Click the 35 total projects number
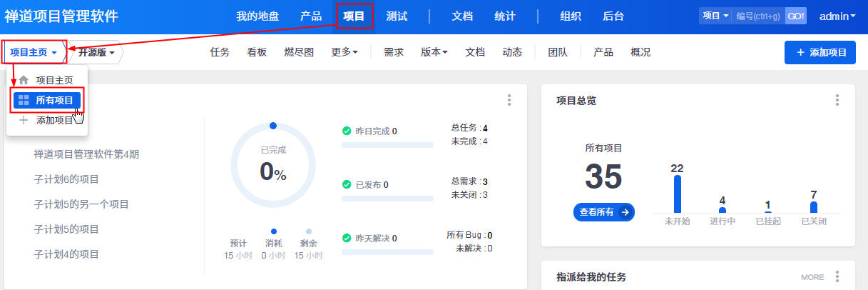868x290 pixels. (603, 177)
